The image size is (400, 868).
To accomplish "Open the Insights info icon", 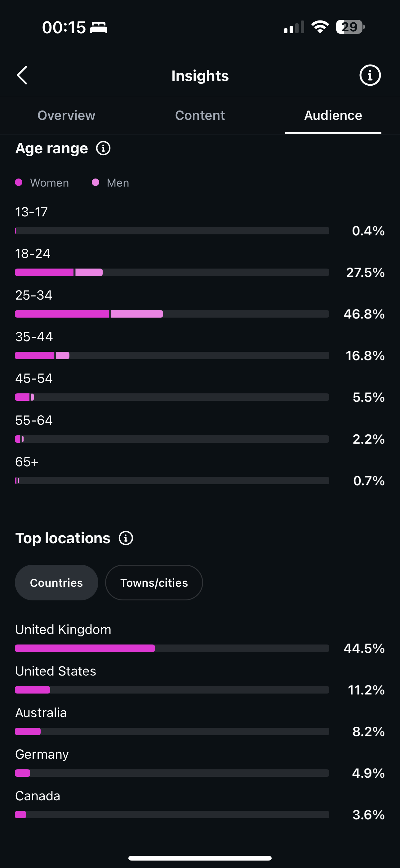I will coord(370,75).
